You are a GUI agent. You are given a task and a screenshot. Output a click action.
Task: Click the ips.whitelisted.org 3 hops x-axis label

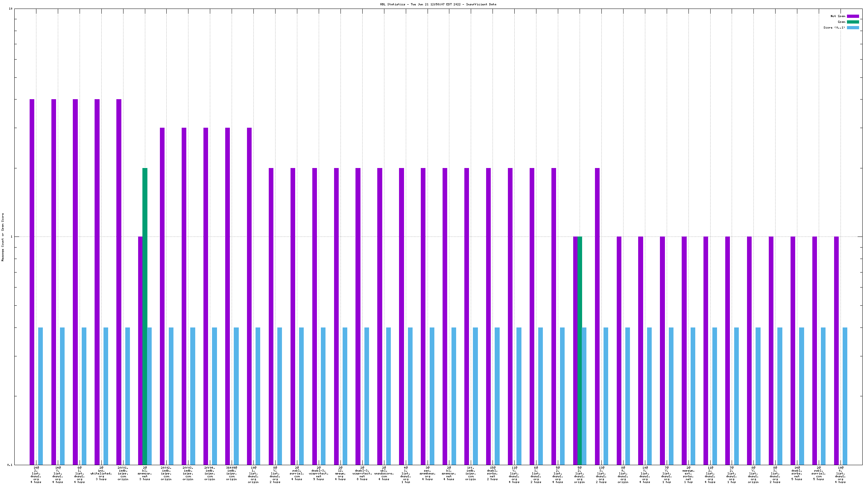point(101,473)
